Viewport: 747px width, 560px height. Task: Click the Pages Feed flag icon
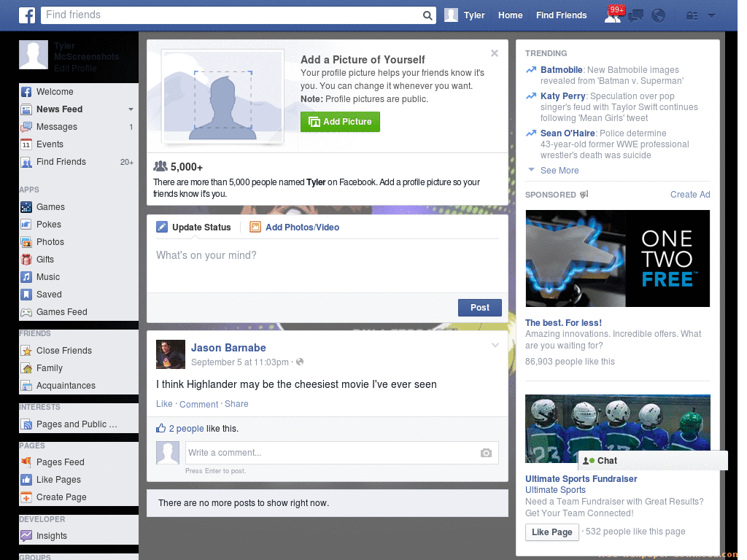(x=26, y=462)
